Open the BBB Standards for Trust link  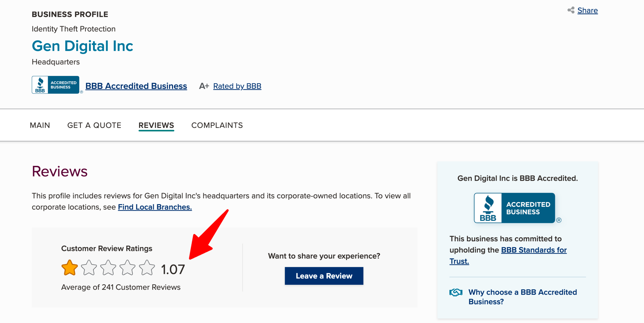(534, 250)
